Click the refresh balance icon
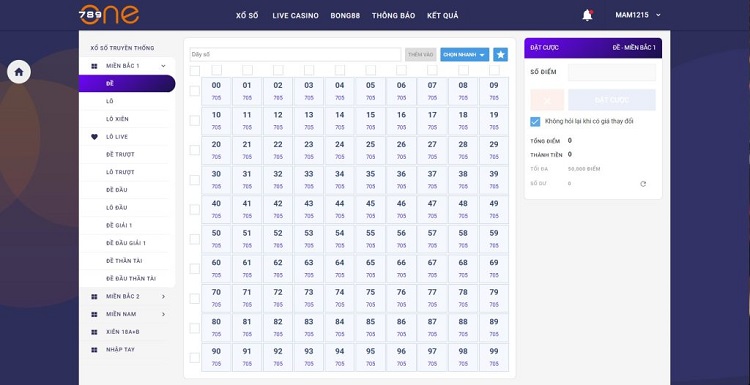This screenshot has width=750, height=385. click(x=643, y=184)
